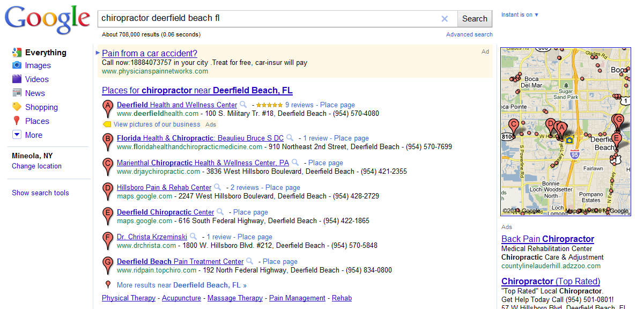Click the Physical Therapy related search
Screen dimensions: 644x309
point(129,298)
